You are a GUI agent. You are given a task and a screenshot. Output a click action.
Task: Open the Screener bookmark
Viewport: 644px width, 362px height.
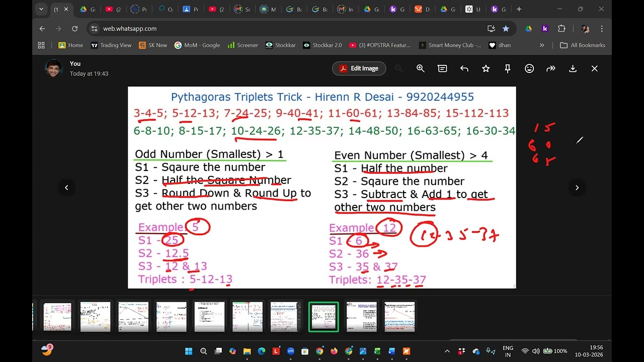pos(243,45)
